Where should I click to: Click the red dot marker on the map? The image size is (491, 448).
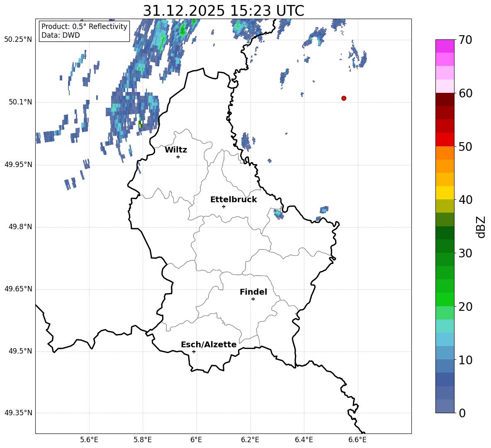pyautogui.click(x=343, y=98)
